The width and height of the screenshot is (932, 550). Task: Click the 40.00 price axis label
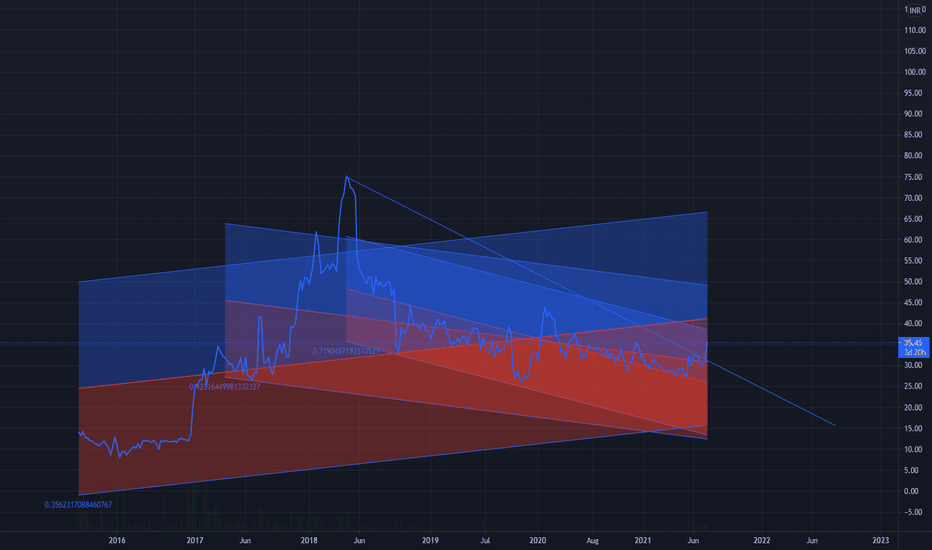[913, 323]
